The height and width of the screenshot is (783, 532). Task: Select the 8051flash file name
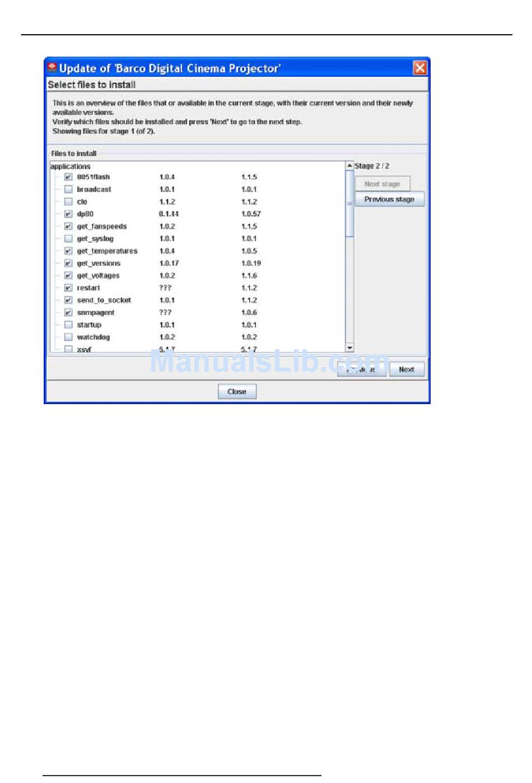pyautogui.click(x=94, y=177)
